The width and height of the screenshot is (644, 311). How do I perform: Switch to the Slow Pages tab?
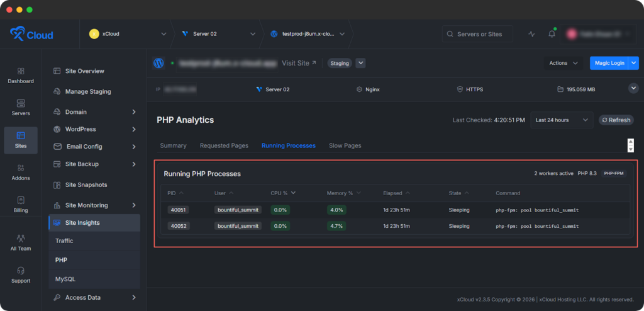coord(345,145)
